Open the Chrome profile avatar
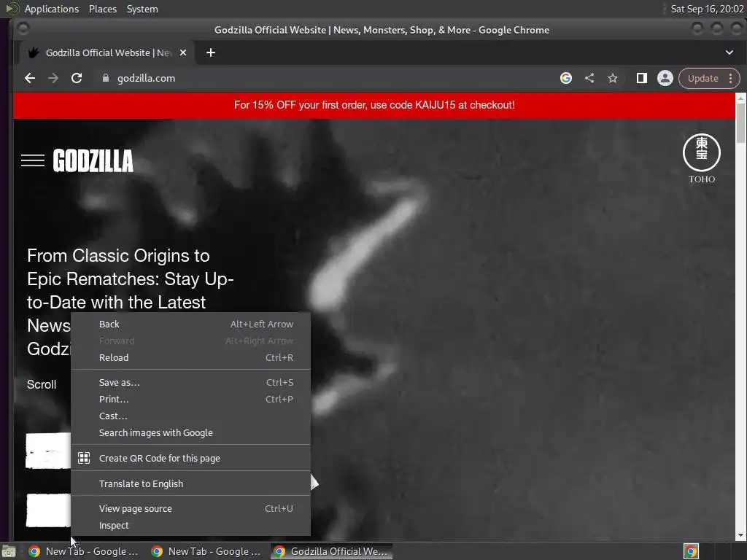This screenshot has width=747, height=560. 665,78
